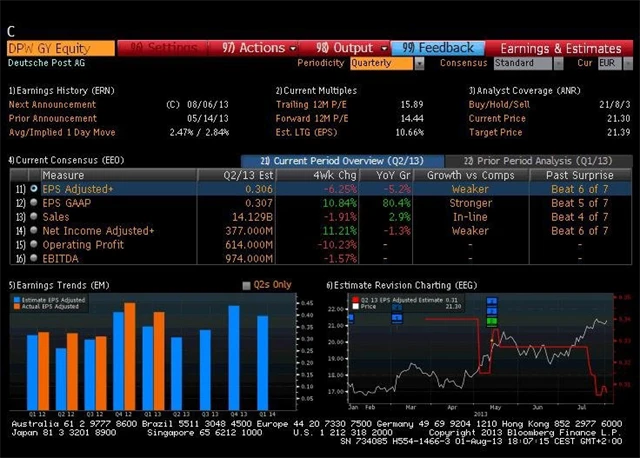Open 1) Earnings History (ERN)
The height and width of the screenshot is (458, 640).
[x=62, y=91]
